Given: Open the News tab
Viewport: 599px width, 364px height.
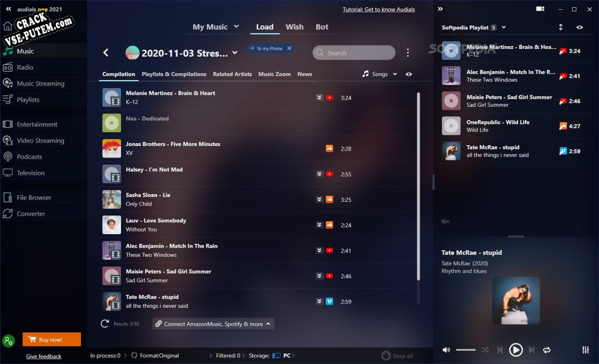Looking at the screenshot, I should point(305,74).
